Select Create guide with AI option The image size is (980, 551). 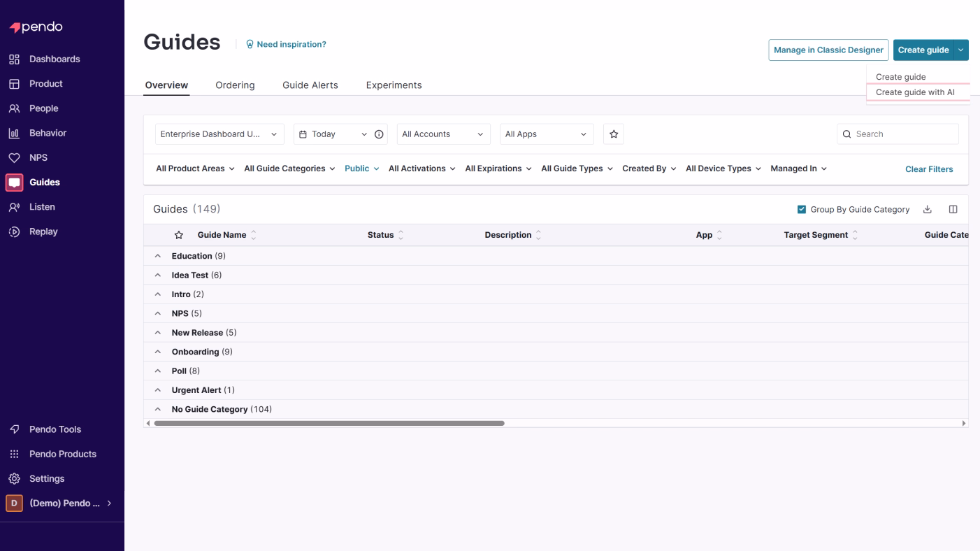coord(914,92)
